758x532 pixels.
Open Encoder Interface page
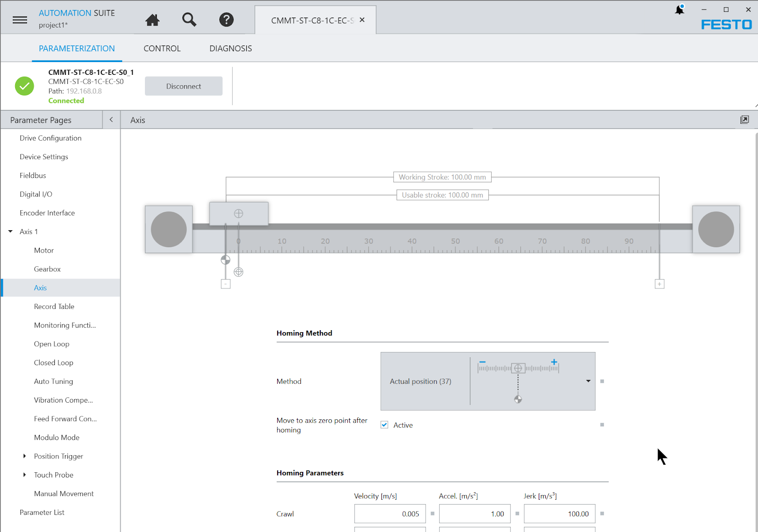pyautogui.click(x=47, y=213)
